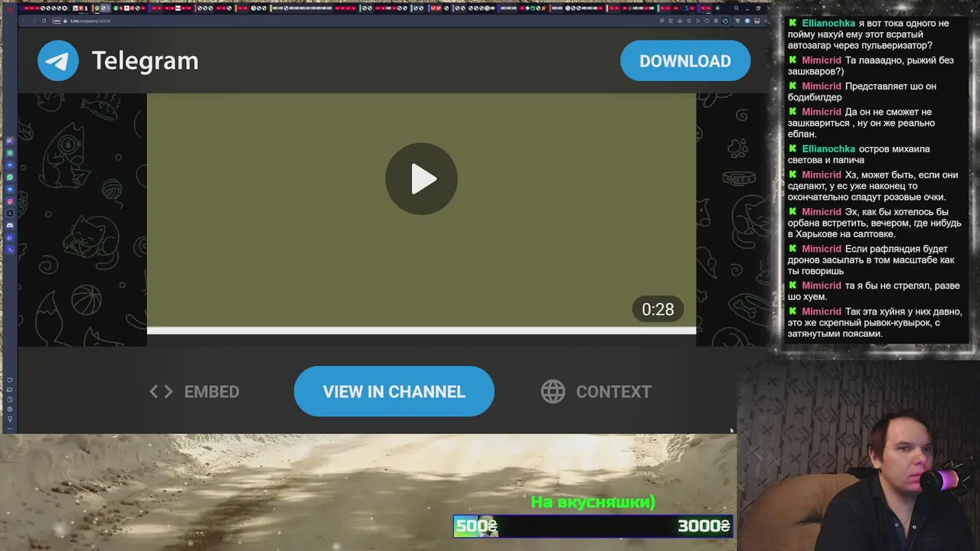980x551 pixels.
Task: Open the tab search magnifier
Action: pyautogui.click(x=737, y=8)
